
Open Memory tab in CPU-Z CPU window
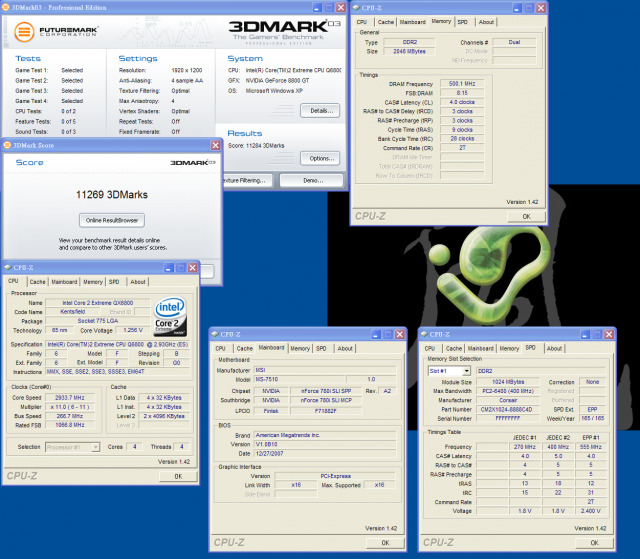(93, 282)
